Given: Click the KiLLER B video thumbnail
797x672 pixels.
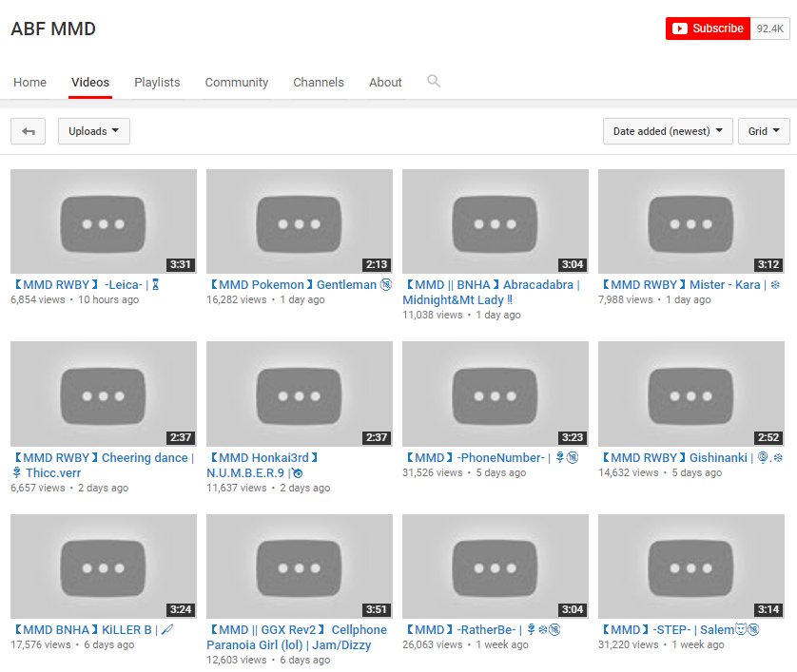Looking at the screenshot, I should 104,566.
